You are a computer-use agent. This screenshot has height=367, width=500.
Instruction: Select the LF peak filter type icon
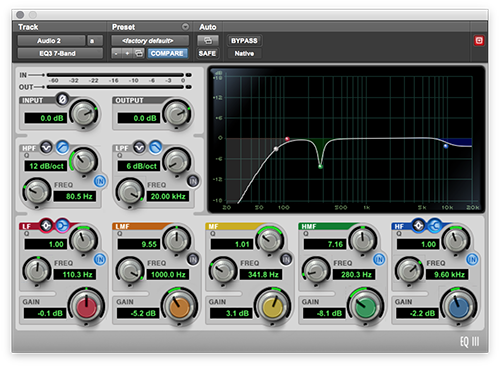[46, 226]
